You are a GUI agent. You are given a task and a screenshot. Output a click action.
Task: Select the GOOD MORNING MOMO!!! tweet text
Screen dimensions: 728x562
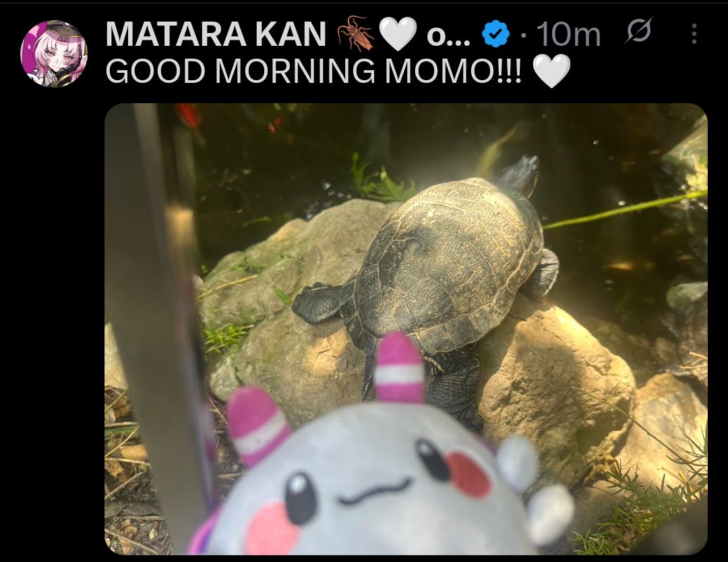314,71
